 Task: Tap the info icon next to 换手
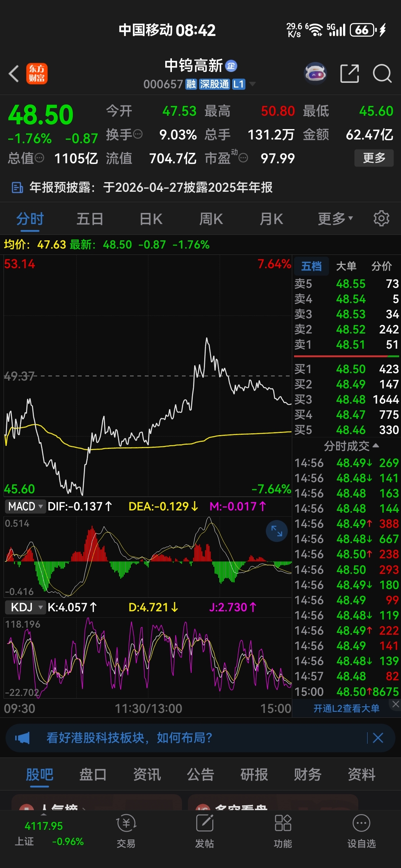tap(138, 134)
